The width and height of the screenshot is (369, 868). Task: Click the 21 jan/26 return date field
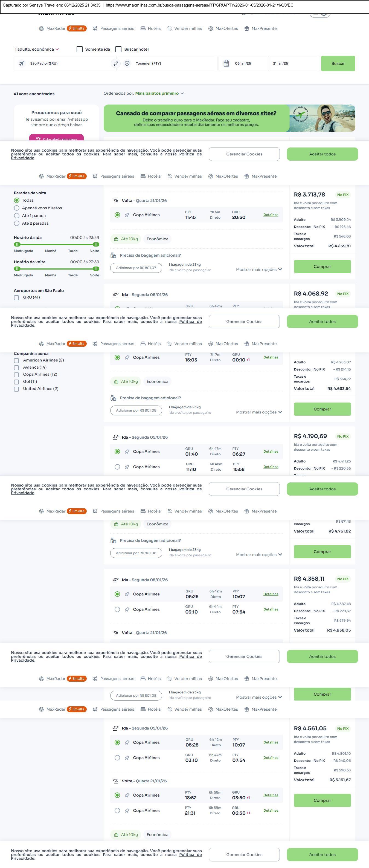pos(294,63)
